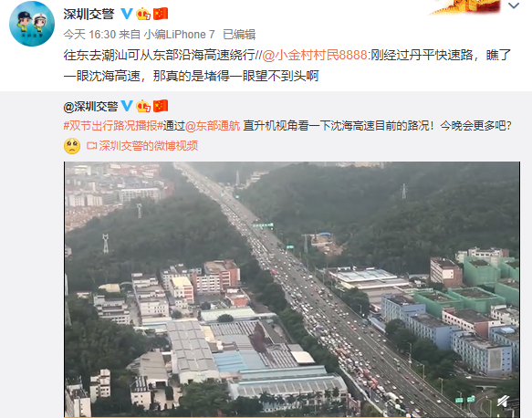Toggle the video mute speaker icon
This screenshot has height=418, width=532.
click(504, 402)
